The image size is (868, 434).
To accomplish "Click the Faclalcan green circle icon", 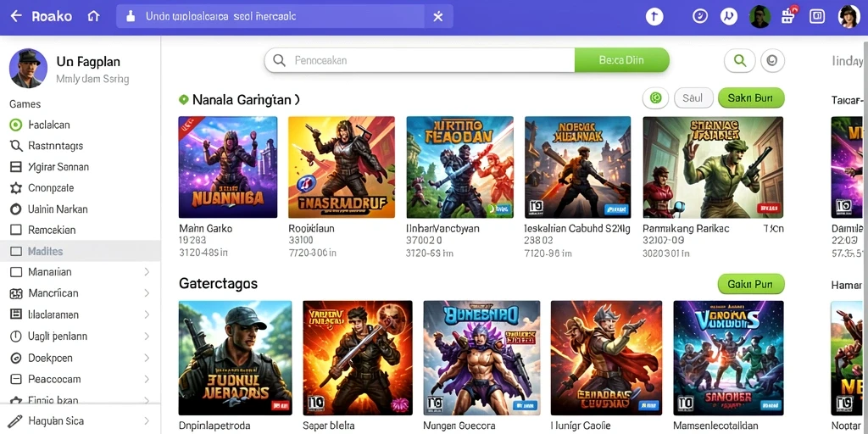I will pos(16,125).
